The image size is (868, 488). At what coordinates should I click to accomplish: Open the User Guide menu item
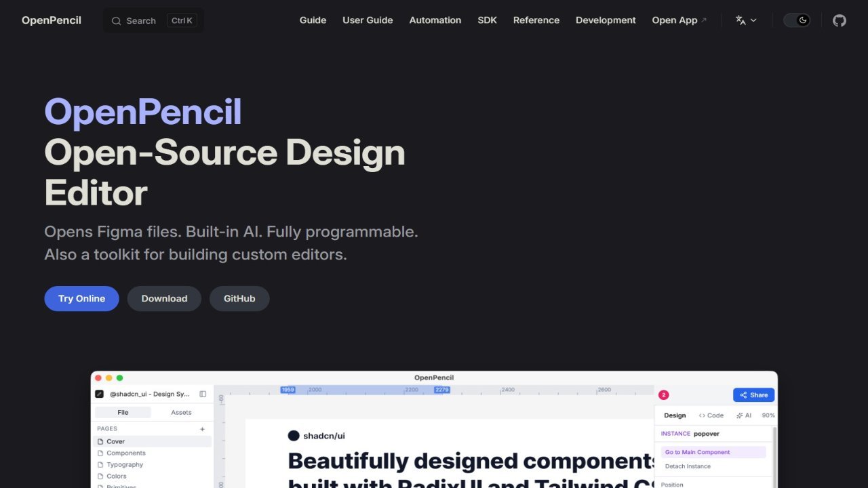point(368,20)
